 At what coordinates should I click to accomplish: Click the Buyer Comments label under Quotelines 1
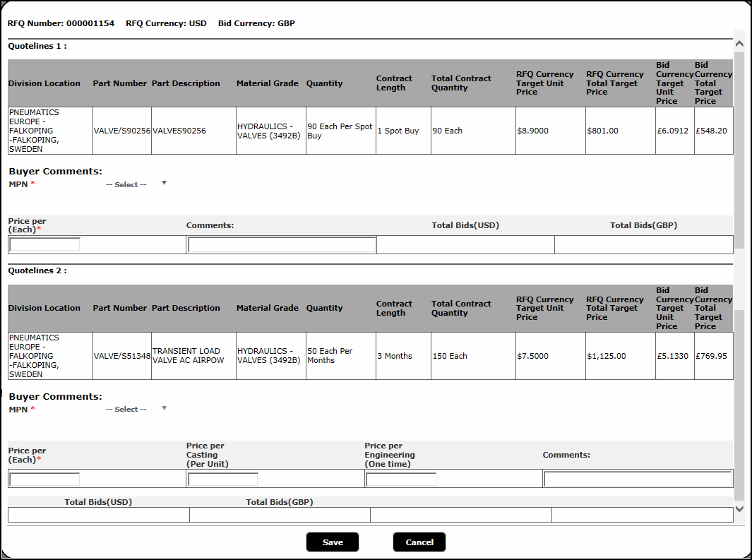pyautogui.click(x=56, y=171)
